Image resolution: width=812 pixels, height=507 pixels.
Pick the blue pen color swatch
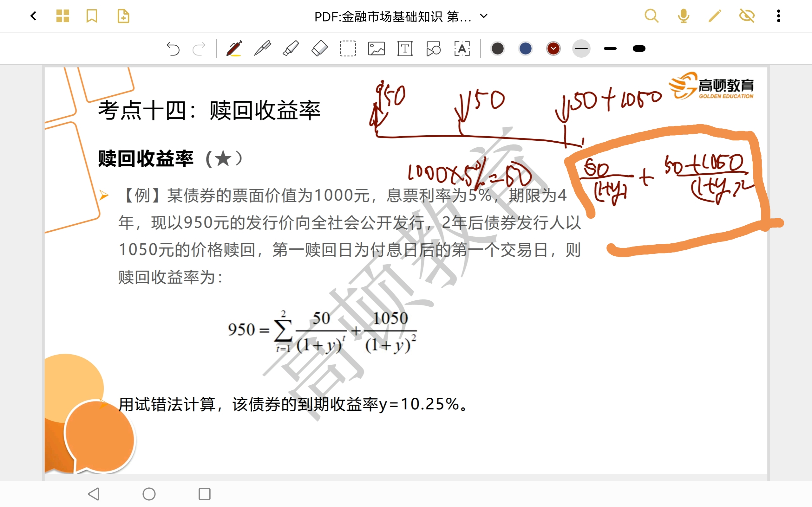tap(526, 48)
